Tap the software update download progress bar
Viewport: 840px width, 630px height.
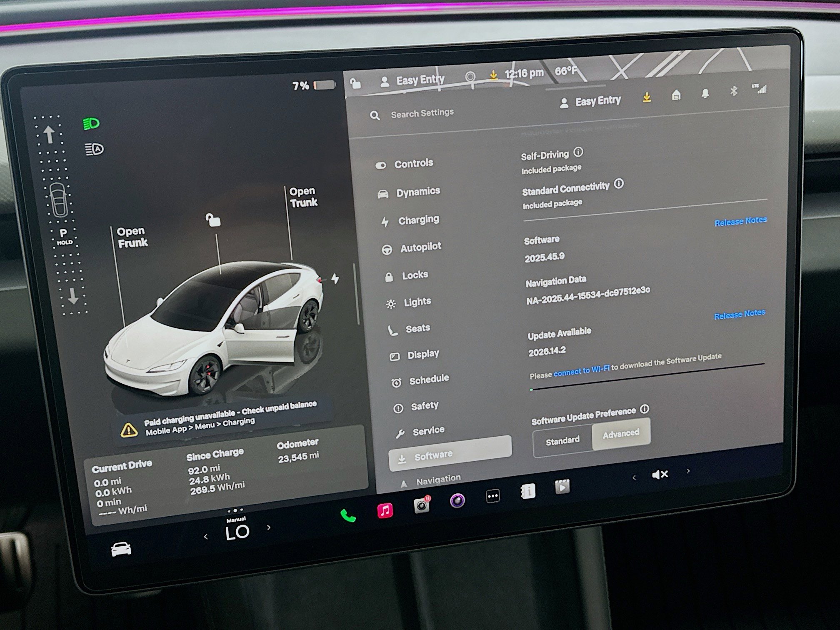point(647,377)
